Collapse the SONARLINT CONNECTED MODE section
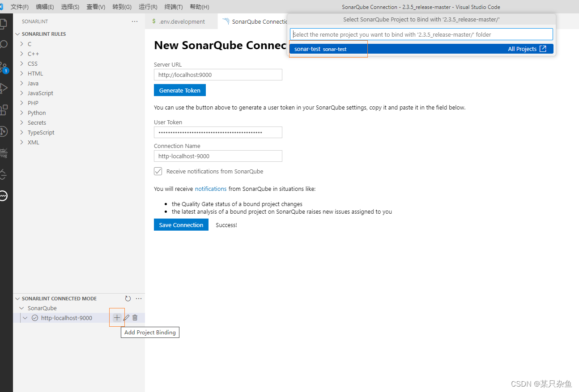579x392 pixels. pyautogui.click(x=18, y=299)
